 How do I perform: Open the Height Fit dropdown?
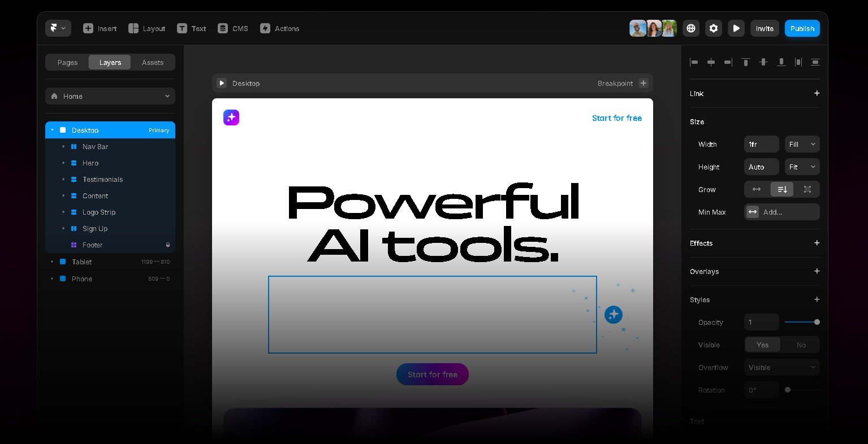(x=802, y=167)
